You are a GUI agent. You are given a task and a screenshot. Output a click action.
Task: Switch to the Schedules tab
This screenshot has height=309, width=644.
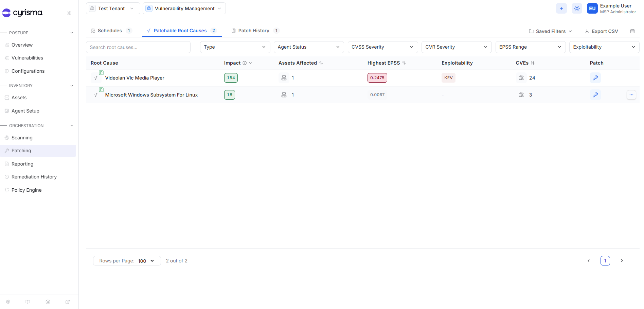pos(111,31)
